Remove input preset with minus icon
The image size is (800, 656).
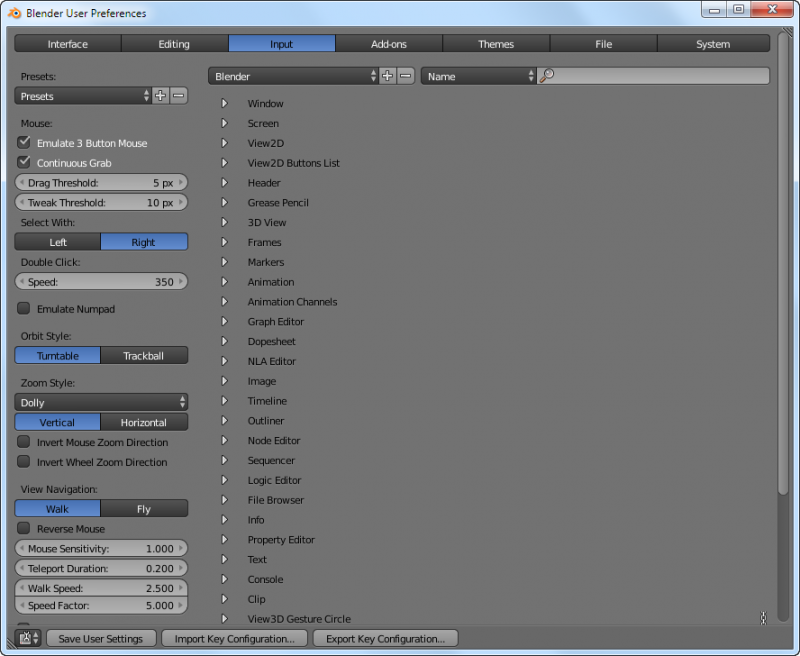tap(179, 96)
